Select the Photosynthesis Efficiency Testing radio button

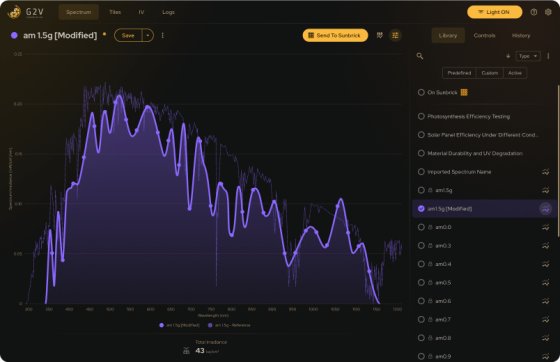(x=421, y=116)
